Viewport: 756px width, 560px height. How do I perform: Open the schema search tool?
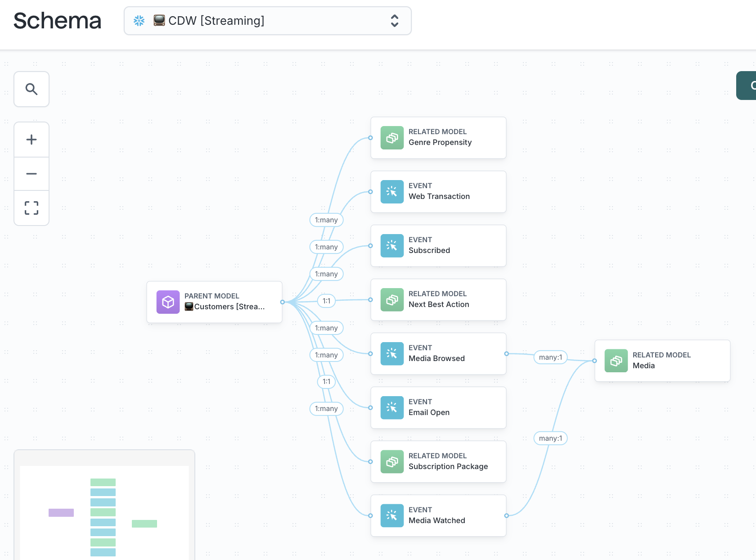tap(31, 89)
